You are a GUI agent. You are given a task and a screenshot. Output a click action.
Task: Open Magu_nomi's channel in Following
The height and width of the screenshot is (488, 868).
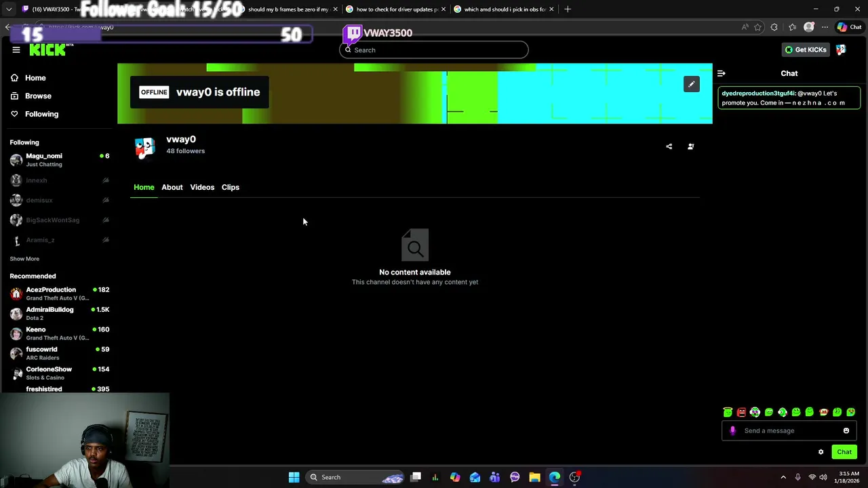[60, 160]
